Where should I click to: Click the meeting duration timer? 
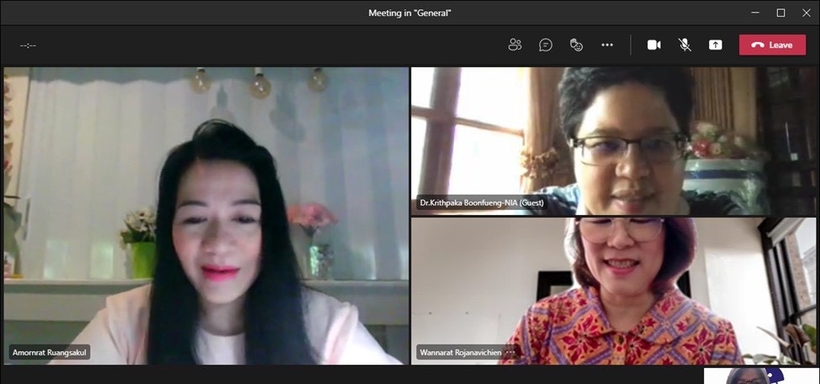[28, 46]
